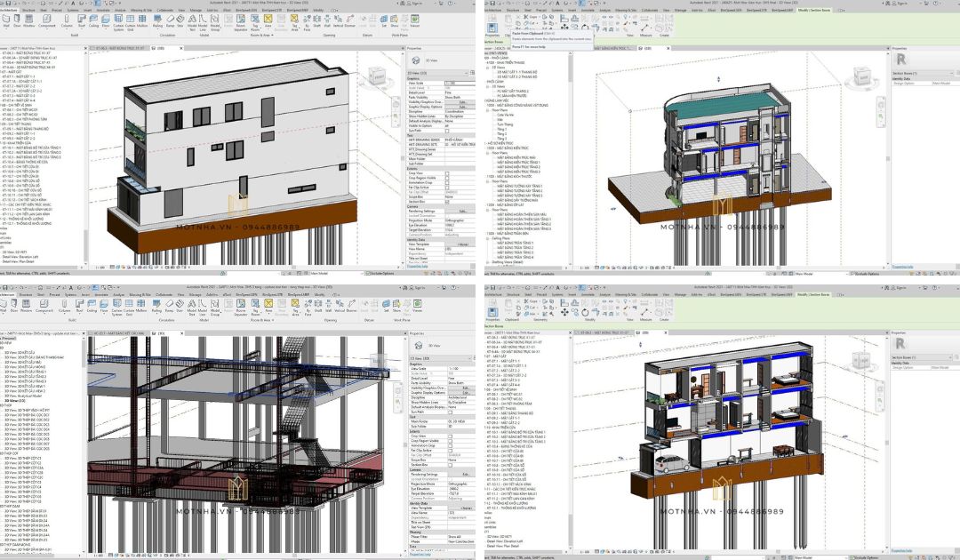
Task: Open Massing & Site tab in top-left window
Action: coord(140,11)
